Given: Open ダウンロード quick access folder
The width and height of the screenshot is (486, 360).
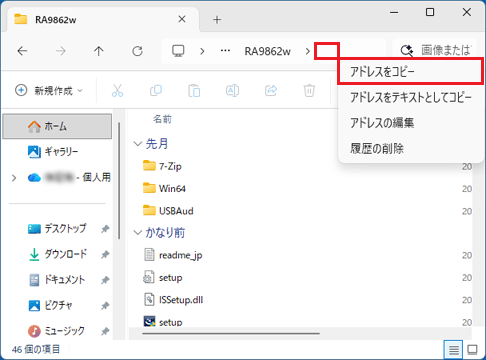Looking at the screenshot, I should tap(57, 254).
